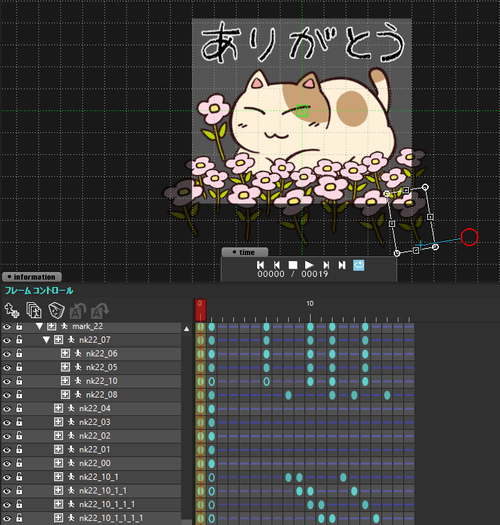Click the running figure icon on nk22_01 row
Viewport: 500px width, 525px height.
71,449
